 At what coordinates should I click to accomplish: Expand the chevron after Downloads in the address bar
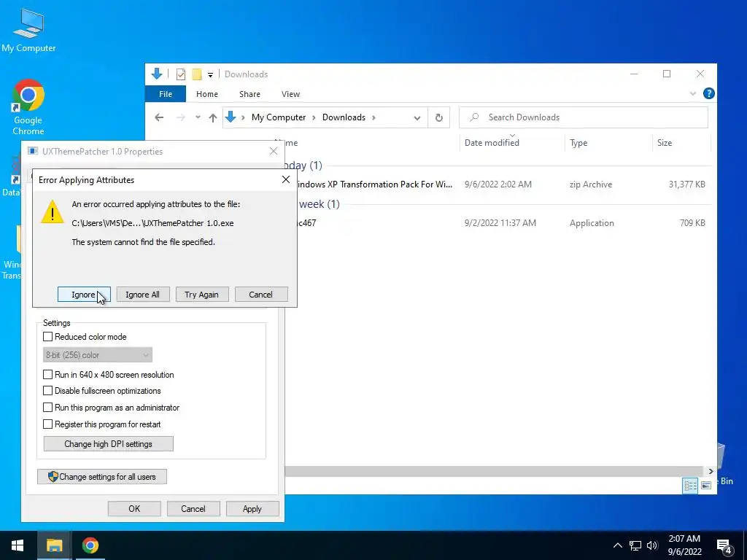[373, 117]
